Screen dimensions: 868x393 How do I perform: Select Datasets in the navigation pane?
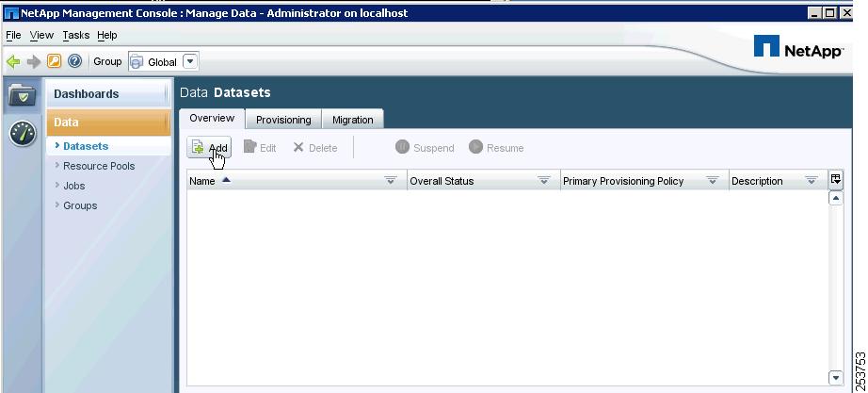86,146
